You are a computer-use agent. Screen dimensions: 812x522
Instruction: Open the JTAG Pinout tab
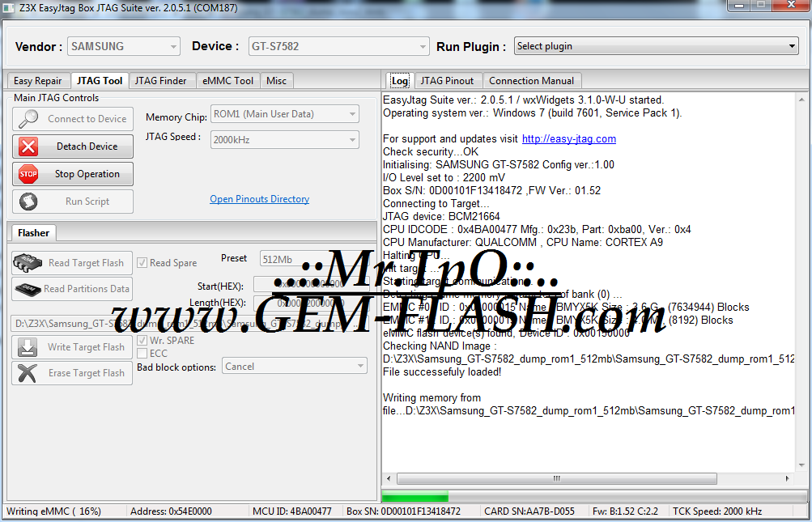[x=448, y=81]
